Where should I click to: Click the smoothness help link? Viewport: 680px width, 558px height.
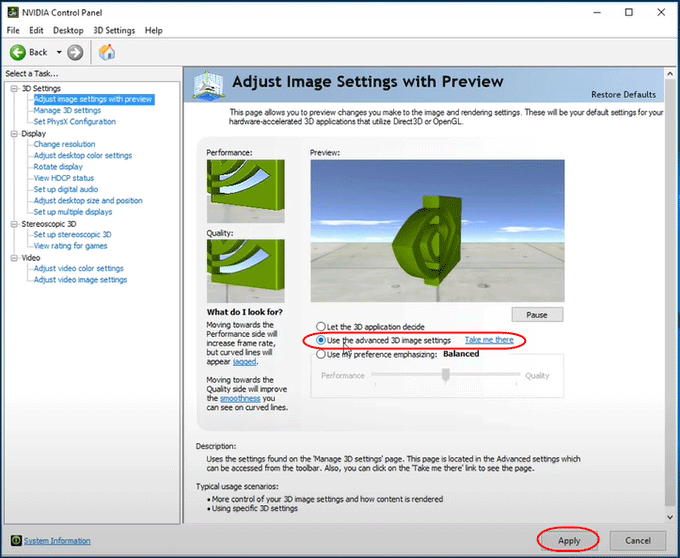[240, 398]
